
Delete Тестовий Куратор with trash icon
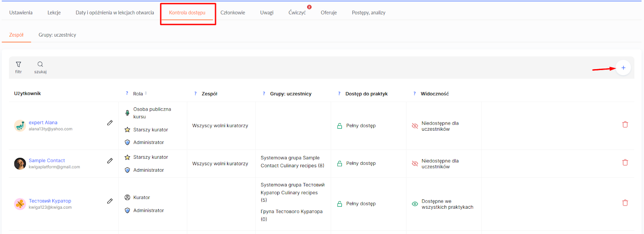coord(625,203)
